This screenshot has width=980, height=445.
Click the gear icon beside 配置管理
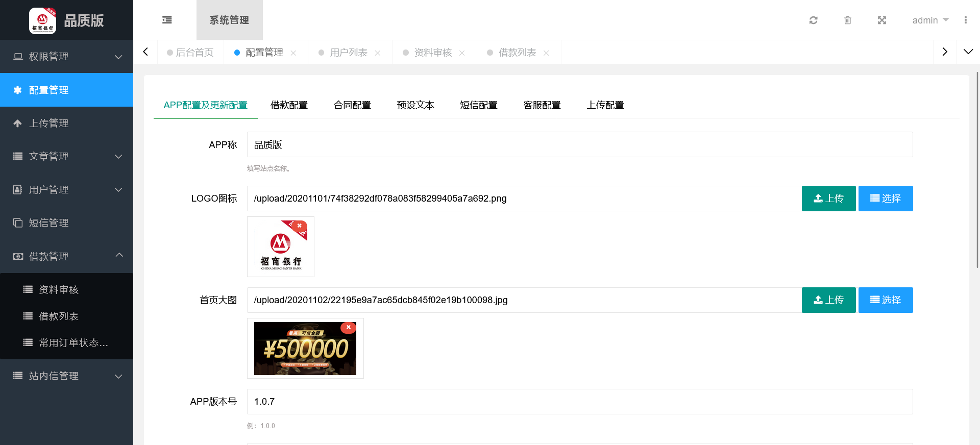(17, 90)
